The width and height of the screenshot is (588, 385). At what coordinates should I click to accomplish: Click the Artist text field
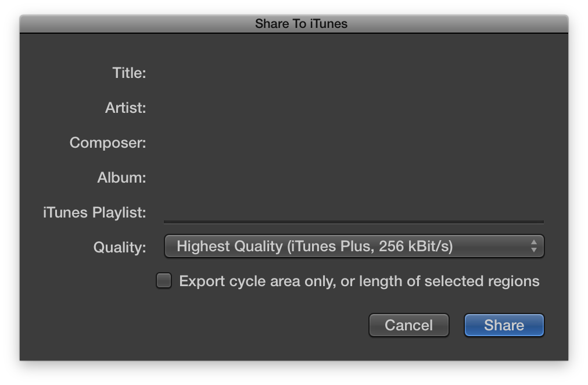click(x=353, y=108)
